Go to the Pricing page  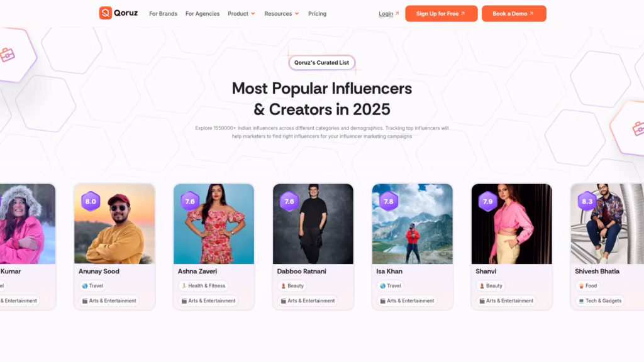tap(318, 14)
